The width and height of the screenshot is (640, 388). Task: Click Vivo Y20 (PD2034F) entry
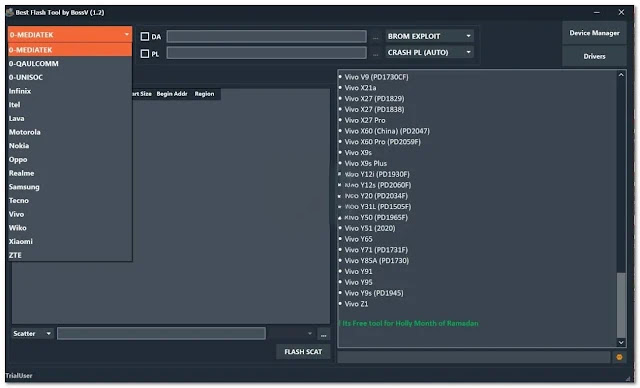tap(376, 196)
